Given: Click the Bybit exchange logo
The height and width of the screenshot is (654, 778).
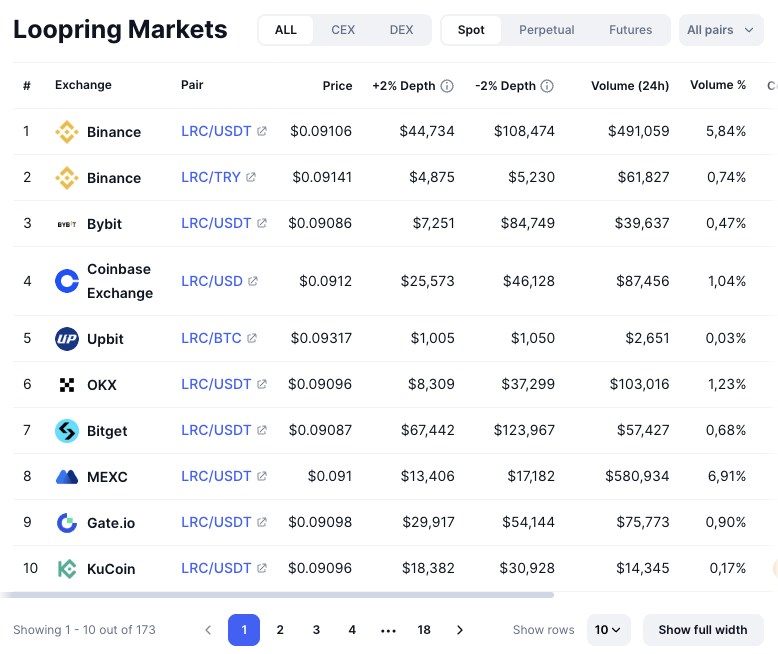Looking at the screenshot, I should (x=66, y=224).
